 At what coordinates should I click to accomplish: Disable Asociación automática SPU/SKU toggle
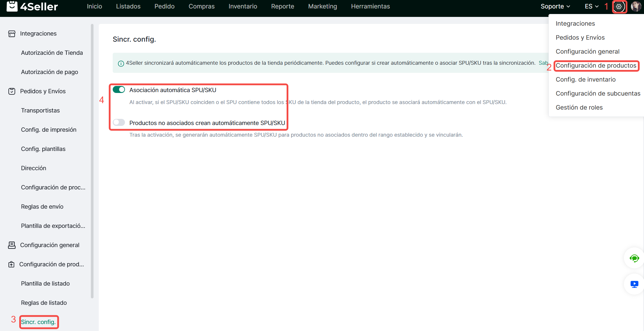[x=119, y=90]
